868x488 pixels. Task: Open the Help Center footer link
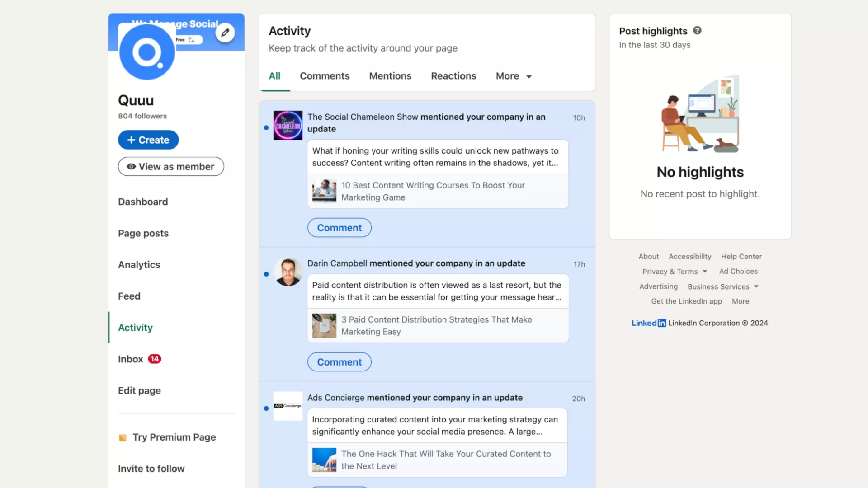coord(741,256)
